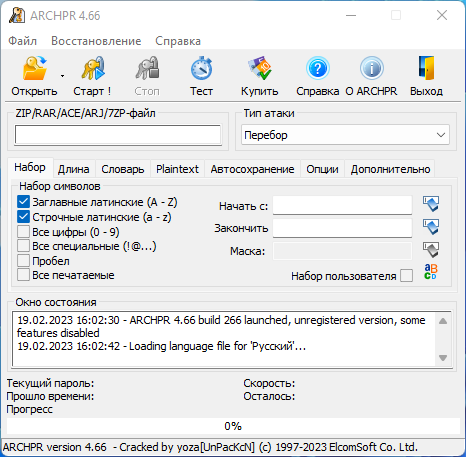The width and height of the screenshot is (466, 457).
Task: Click the Прошло времени label
Action: point(50,396)
